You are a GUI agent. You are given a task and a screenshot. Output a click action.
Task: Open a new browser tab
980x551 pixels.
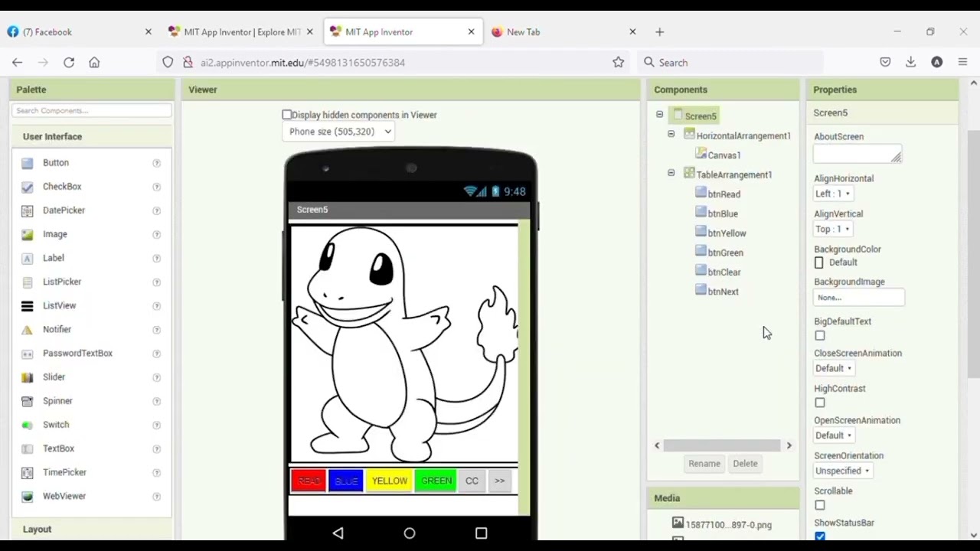[659, 32]
